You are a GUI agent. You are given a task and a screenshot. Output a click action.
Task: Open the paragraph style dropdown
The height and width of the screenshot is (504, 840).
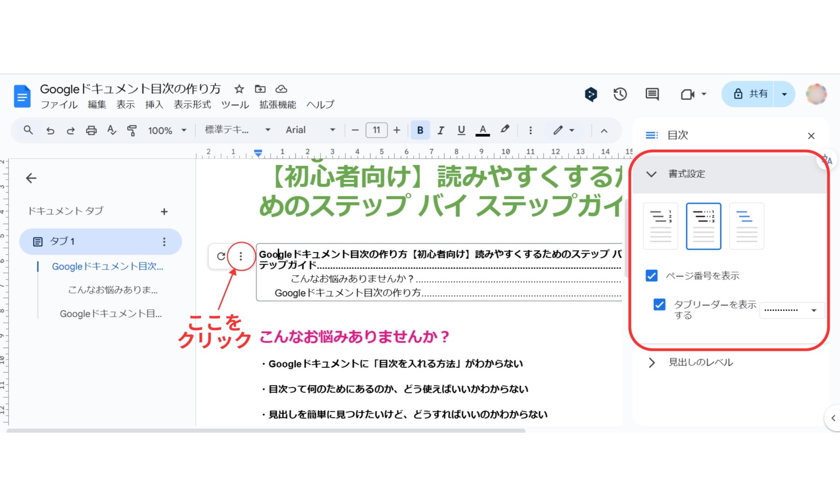[237, 130]
